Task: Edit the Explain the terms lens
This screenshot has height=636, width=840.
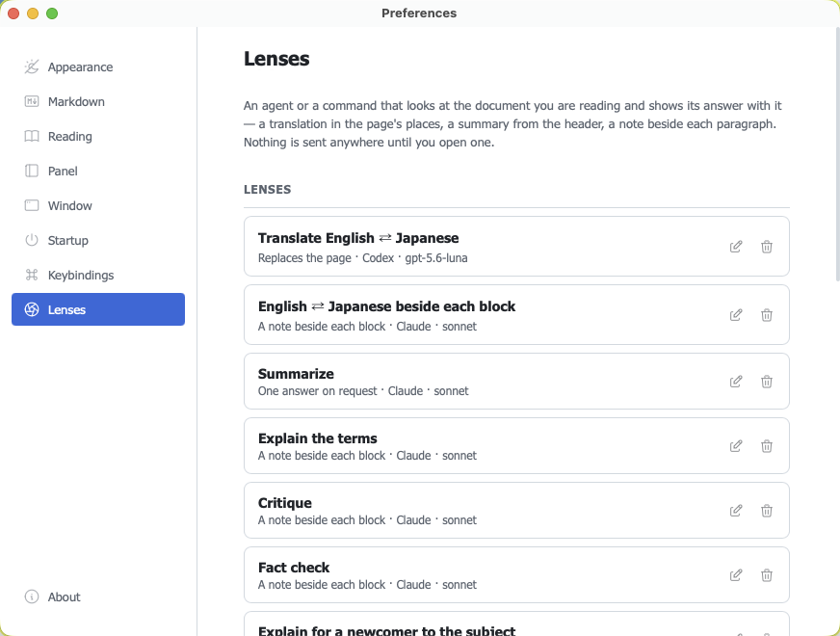Action: (x=736, y=446)
